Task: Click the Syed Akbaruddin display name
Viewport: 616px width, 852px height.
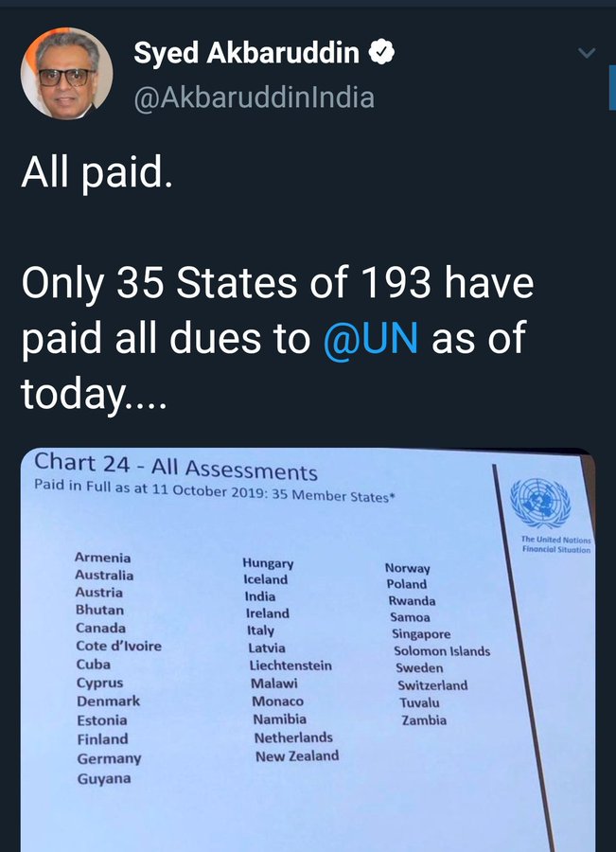Action: pyautogui.click(x=246, y=53)
